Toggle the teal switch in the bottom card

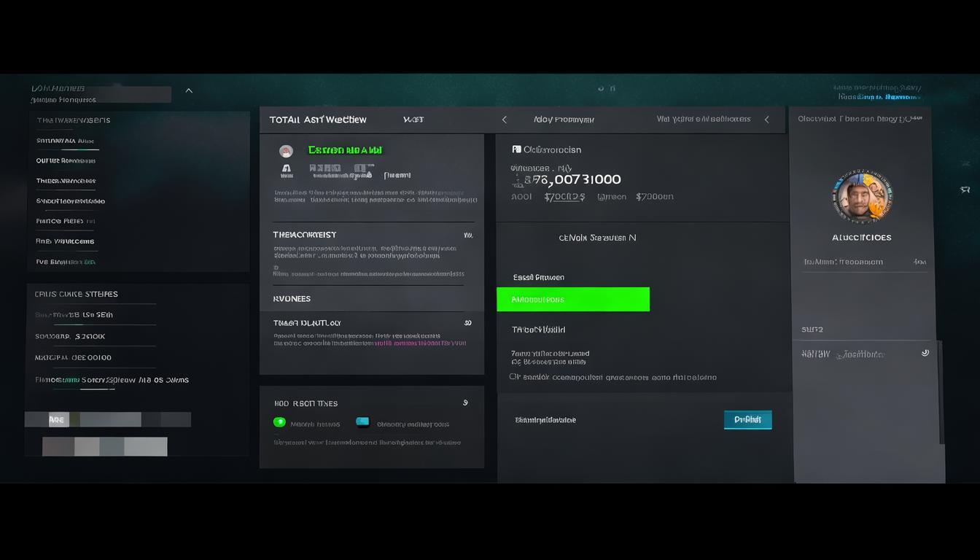click(362, 422)
